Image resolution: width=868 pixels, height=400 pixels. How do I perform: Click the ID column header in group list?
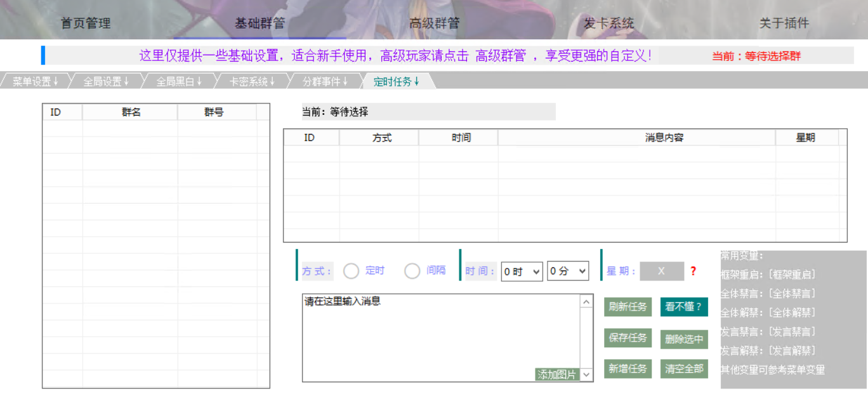(62, 112)
